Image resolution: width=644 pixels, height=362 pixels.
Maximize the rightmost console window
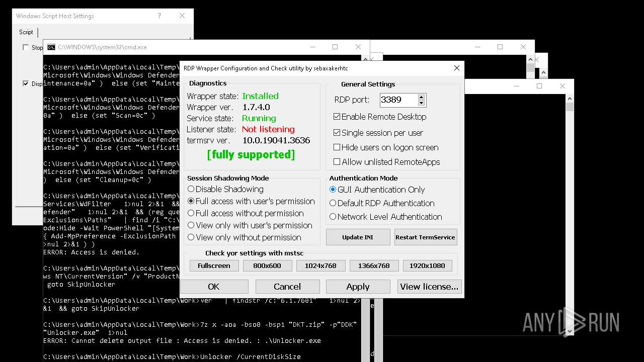click(539, 86)
